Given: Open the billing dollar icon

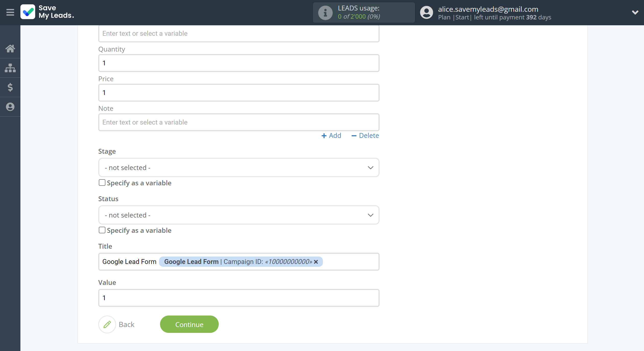Looking at the screenshot, I should (x=10, y=87).
